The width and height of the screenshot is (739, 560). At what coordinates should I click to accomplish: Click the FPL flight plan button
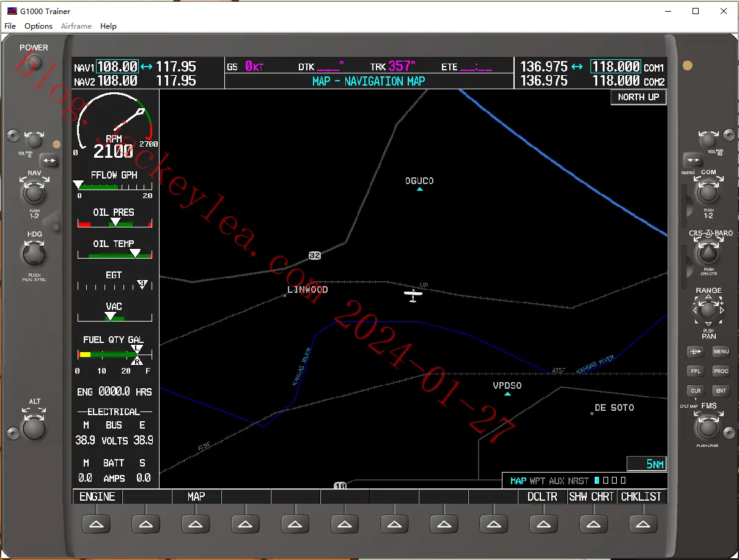click(696, 371)
